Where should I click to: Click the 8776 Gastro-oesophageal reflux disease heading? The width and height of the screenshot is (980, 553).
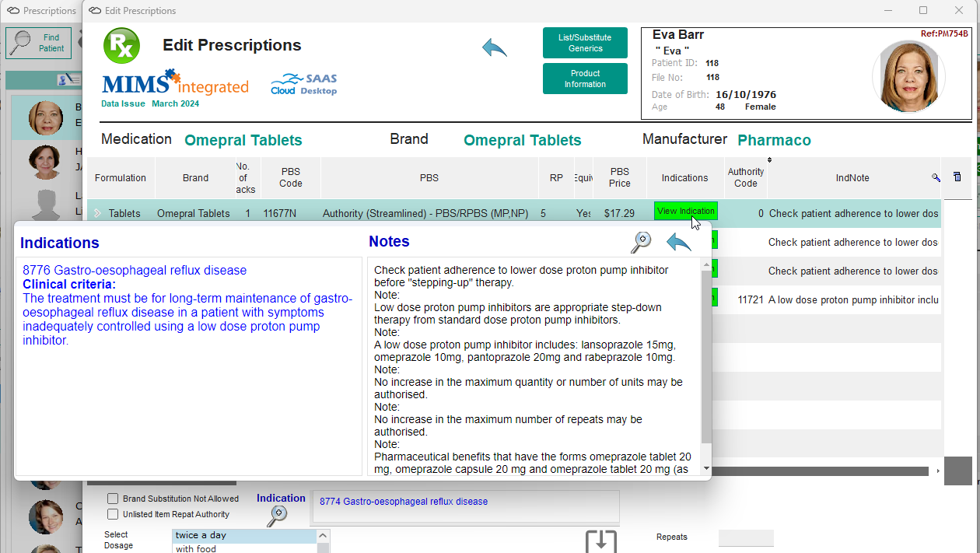[x=135, y=271]
